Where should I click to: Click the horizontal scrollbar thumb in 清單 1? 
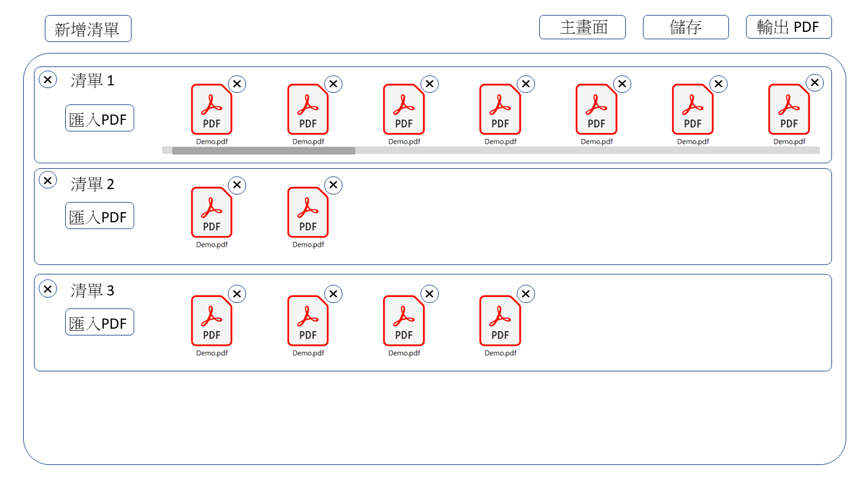click(263, 150)
